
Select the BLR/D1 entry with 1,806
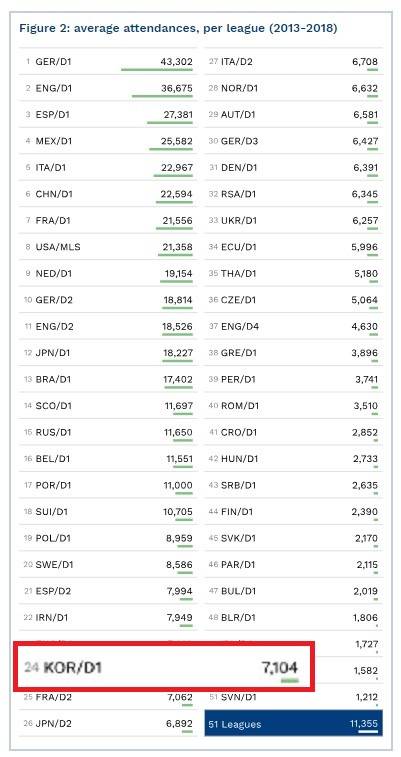point(293,617)
